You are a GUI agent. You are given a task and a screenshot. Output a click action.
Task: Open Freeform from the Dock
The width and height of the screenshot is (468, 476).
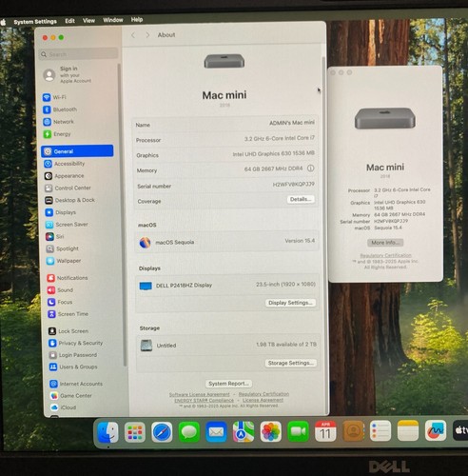click(x=436, y=430)
